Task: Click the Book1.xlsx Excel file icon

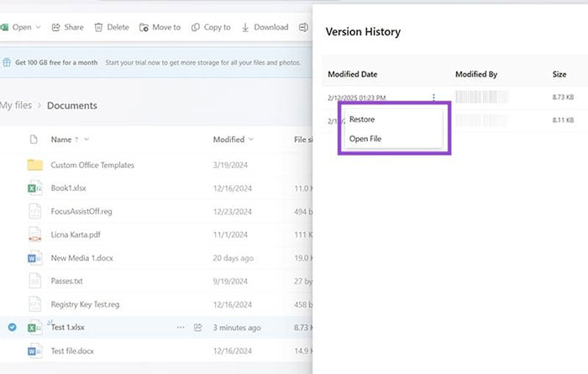Action: (34, 187)
